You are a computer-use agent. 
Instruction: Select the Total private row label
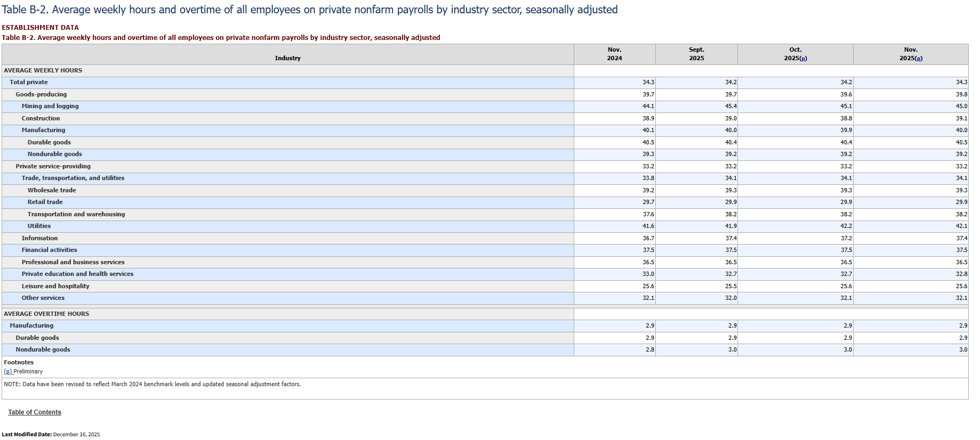pos(29,82)
